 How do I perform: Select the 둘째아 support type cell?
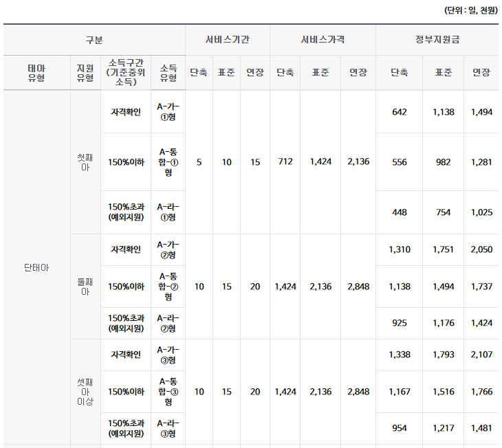[85, 287]
